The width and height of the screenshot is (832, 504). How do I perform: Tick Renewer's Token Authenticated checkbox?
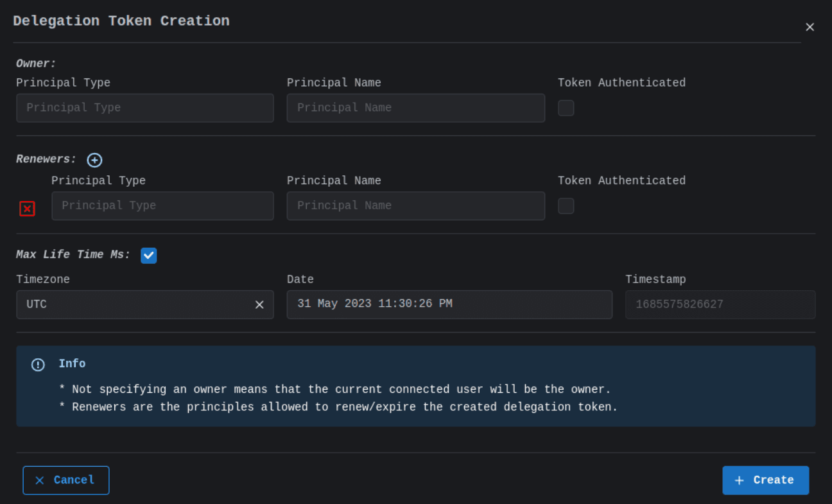tap(566, 206)
